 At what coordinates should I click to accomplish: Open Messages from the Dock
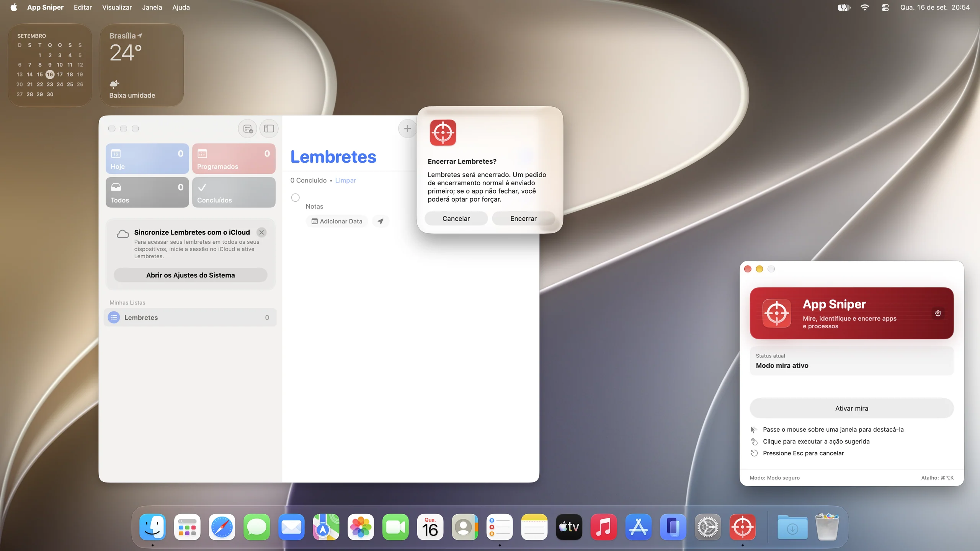256,527
